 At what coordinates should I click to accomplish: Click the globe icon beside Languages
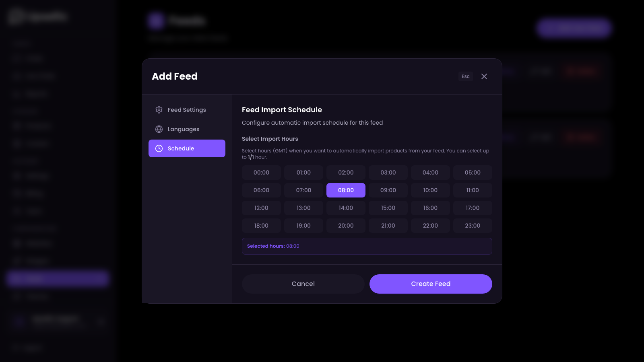[159, 129]
